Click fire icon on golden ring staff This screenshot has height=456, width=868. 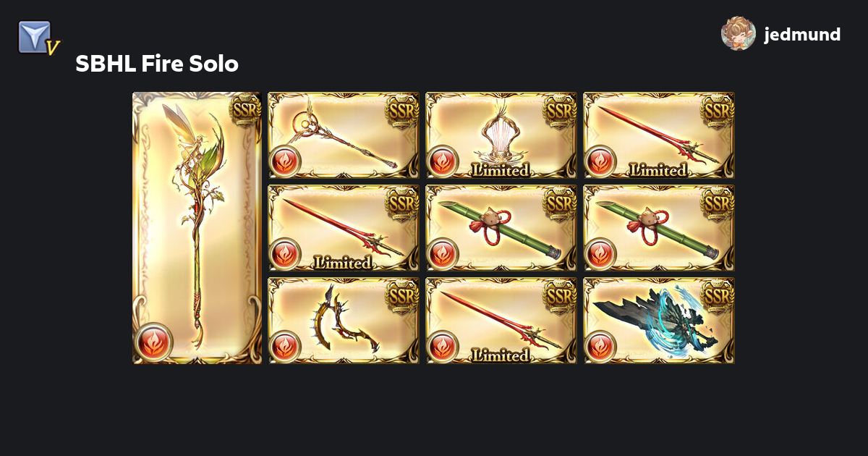[x=285, y=161]
